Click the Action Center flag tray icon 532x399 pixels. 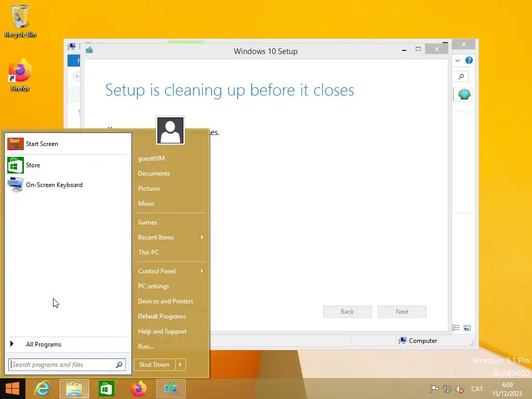point(434,389)
